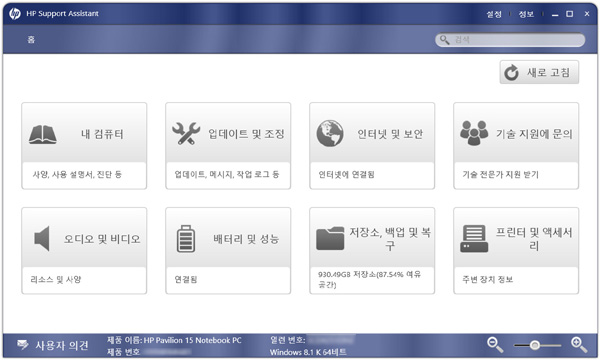Open the battery icon tile 배터리 및 성능
This screenshot has width=600, height=360.
coord(186,238)
